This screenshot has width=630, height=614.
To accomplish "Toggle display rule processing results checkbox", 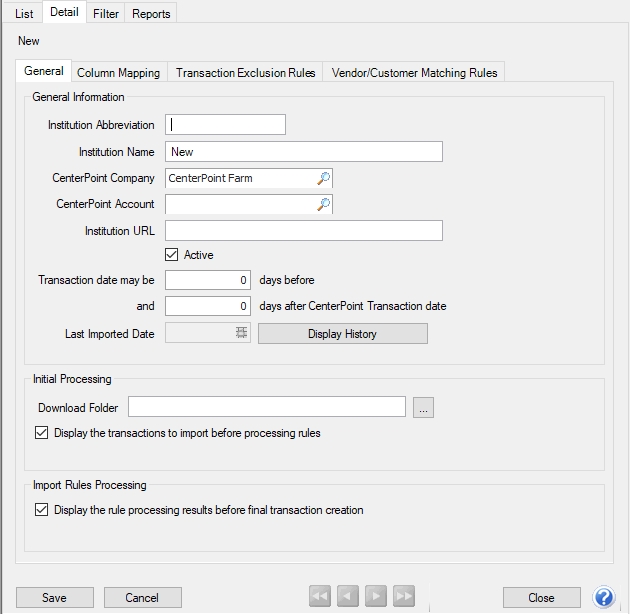I will pos(41,509).
